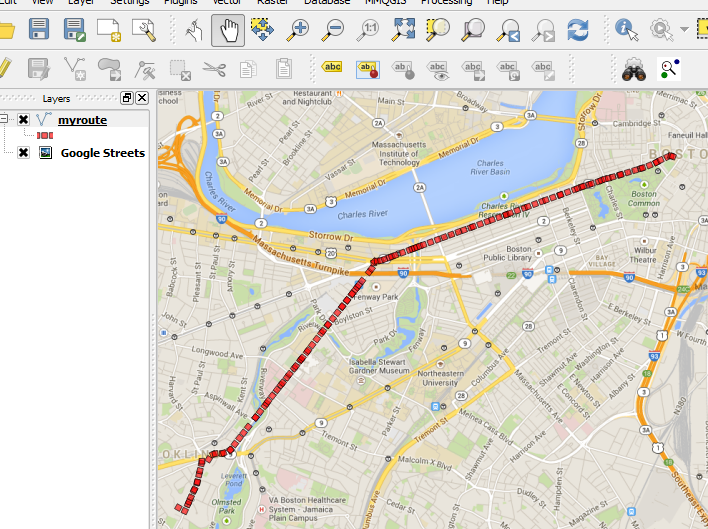Open the View menu

point(42,2)
